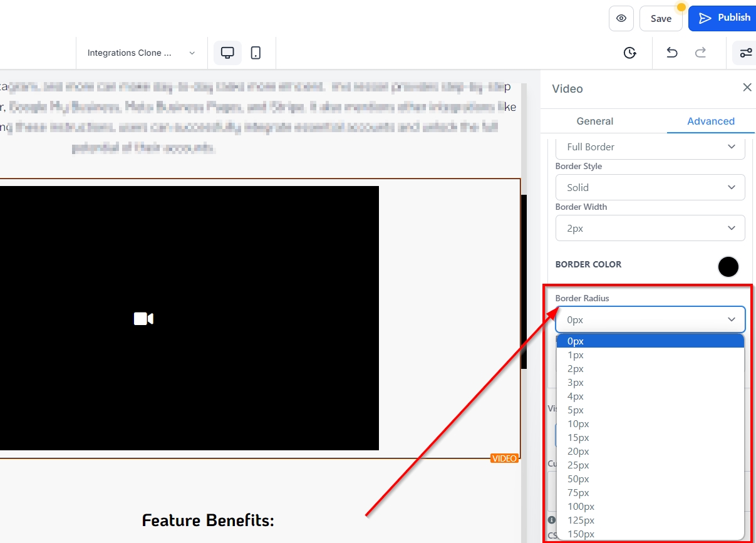The image size is (756, 543).
Task: Close the Video settings panel
Action: point(747,88)
